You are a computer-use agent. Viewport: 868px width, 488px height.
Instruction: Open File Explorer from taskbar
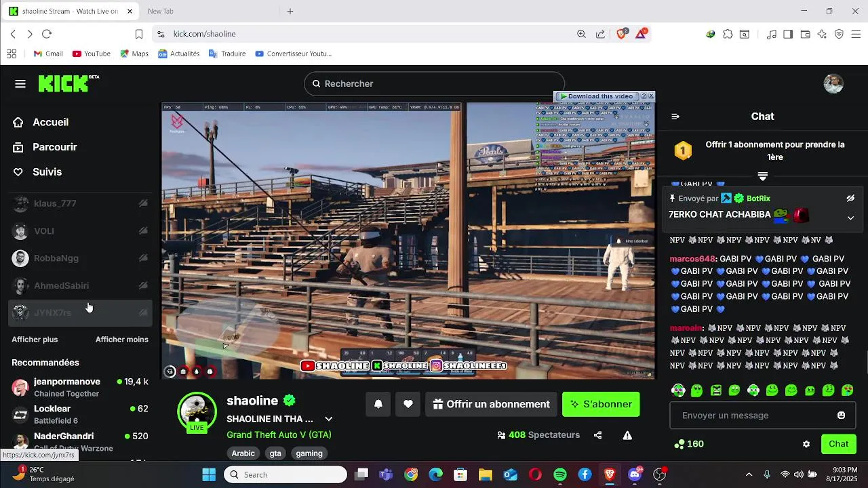485,474
